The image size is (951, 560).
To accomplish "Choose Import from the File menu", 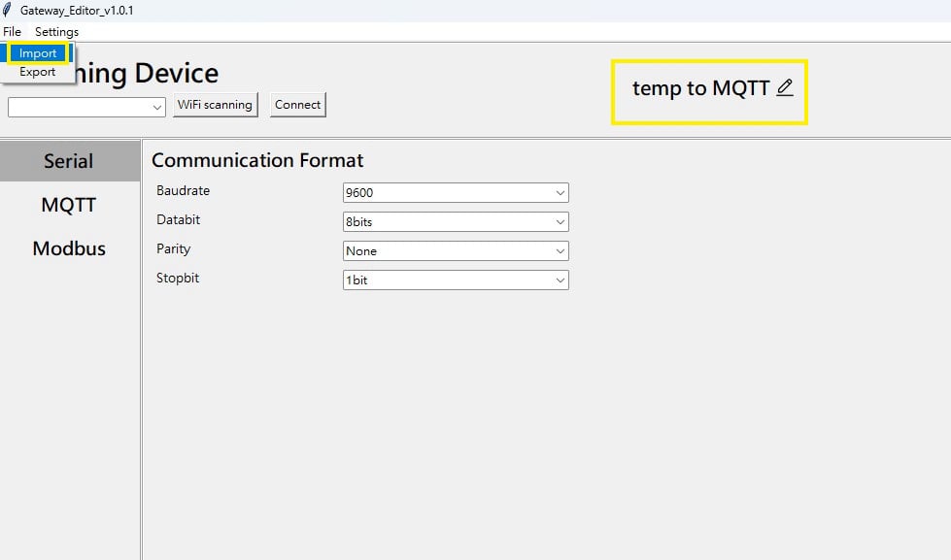I will coord(38,53).
